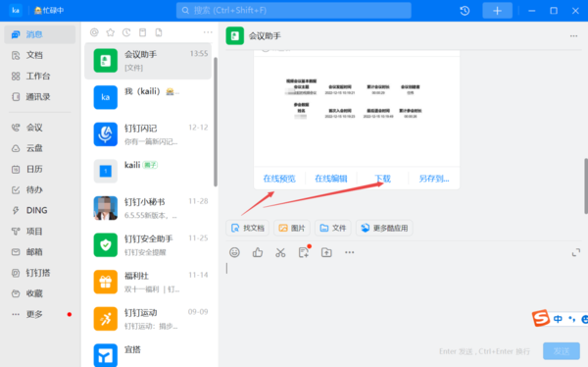Viewport: 588px width, 367px height.
Task: Click 在线编辑 to edit file online
Action: pos(331,179)
